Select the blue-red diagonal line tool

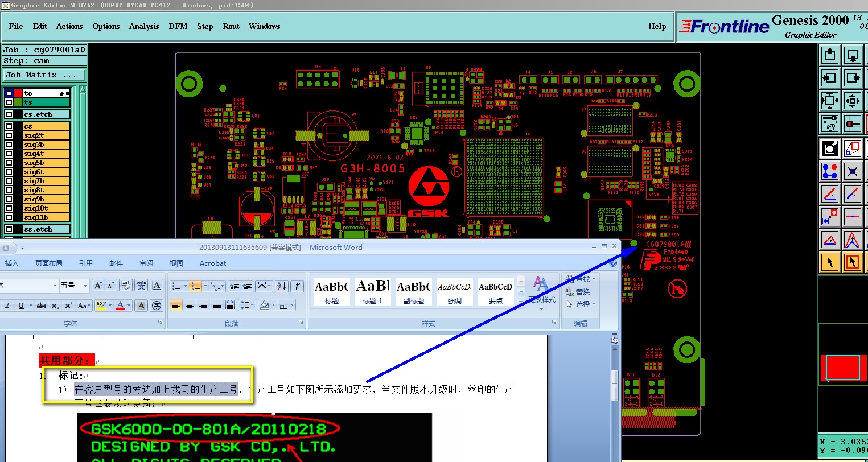pos(853,193)
